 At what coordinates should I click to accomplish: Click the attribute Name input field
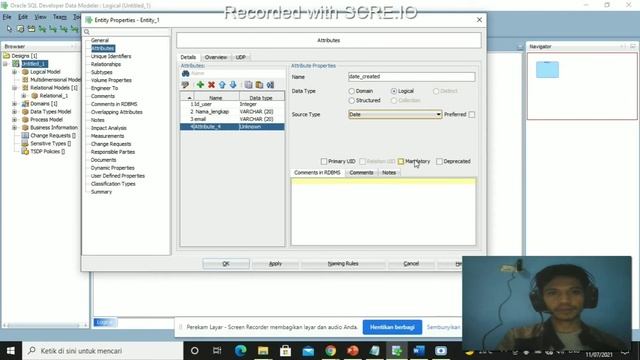coord(411,77)
